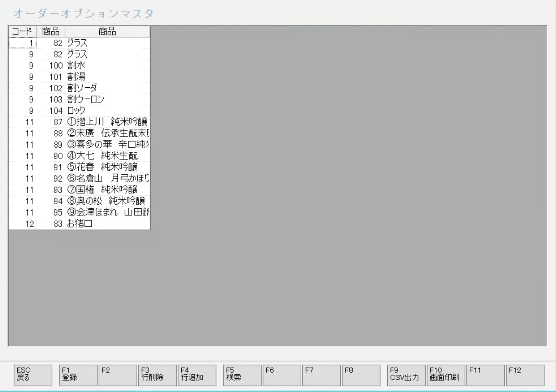Export with F9 CSV出力 button
This screenshot has height=392, width=556.
[406, 375]
